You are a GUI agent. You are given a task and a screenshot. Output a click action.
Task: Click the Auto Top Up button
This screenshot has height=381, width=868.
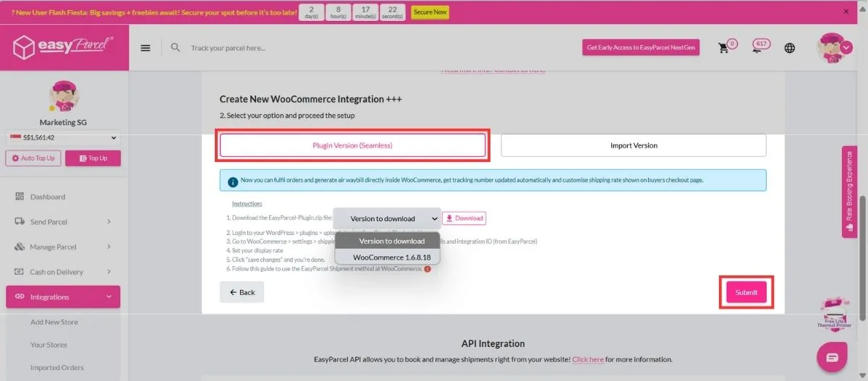click(33, 158)
